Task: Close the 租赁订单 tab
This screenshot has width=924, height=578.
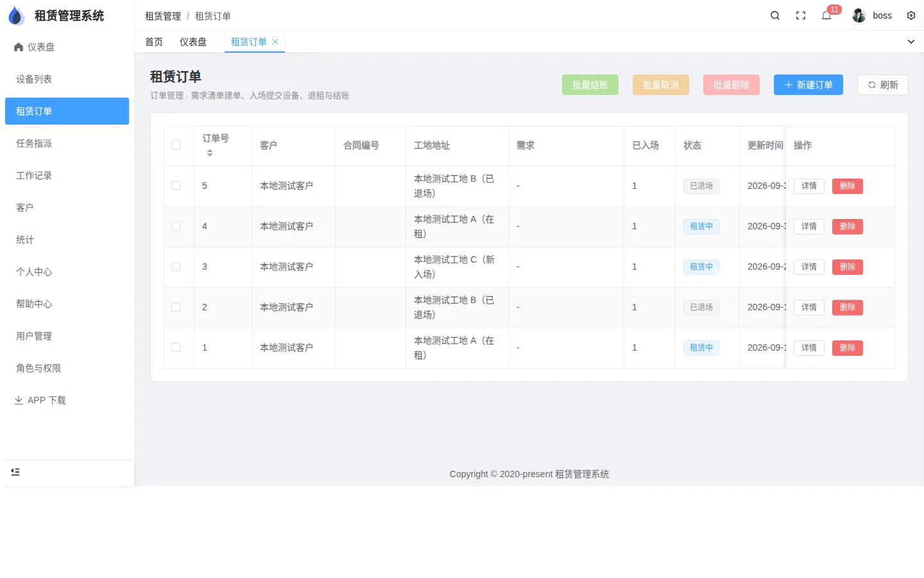Action: (x=275, y=42)
